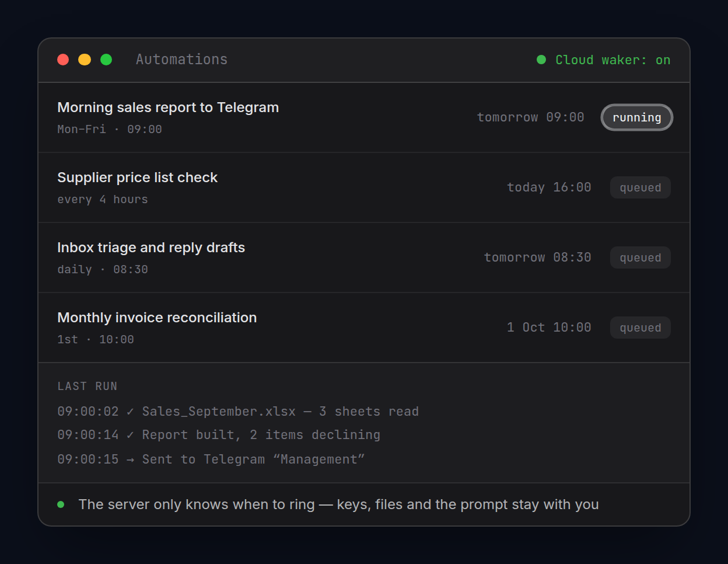Image resolution: width=728 pixels, height=564 pixels.
Task: Click the queued badge for Supplier price list check
Action: coord(640,187)
